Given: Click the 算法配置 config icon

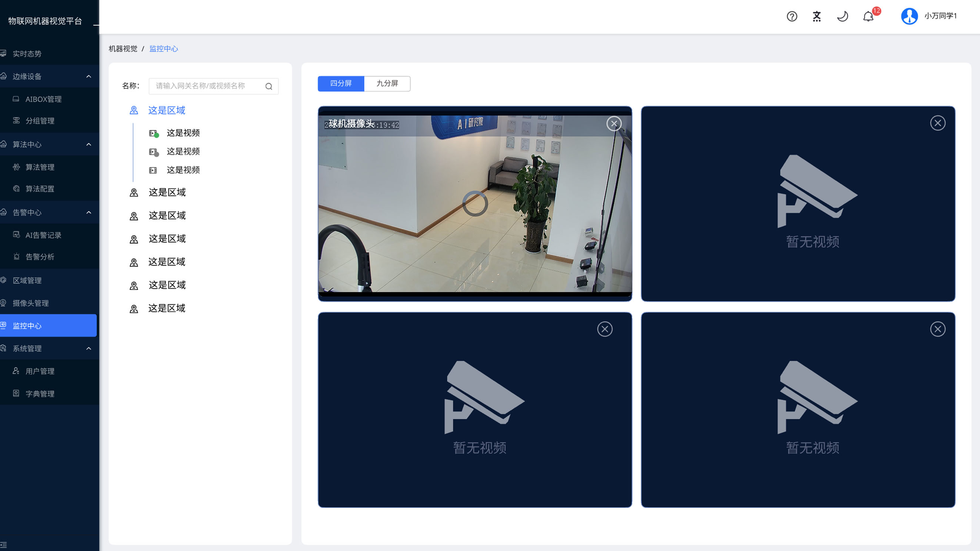Looking at the screenshot, I should [x=16, y=188].
